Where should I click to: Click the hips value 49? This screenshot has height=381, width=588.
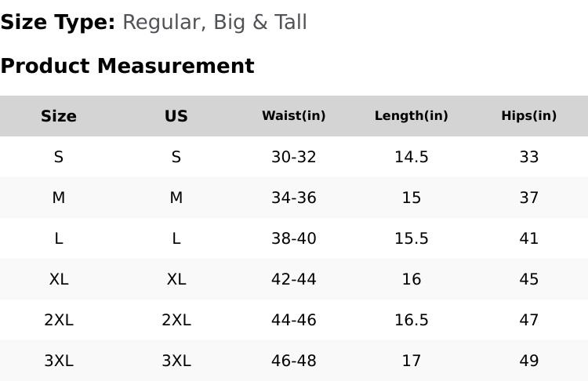[529, 361]
